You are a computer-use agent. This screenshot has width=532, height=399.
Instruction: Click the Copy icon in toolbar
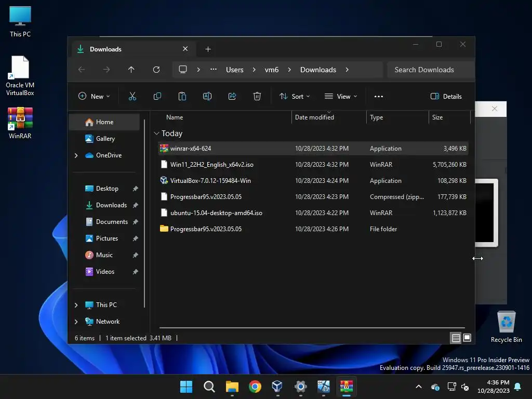(x=157, y=96)
